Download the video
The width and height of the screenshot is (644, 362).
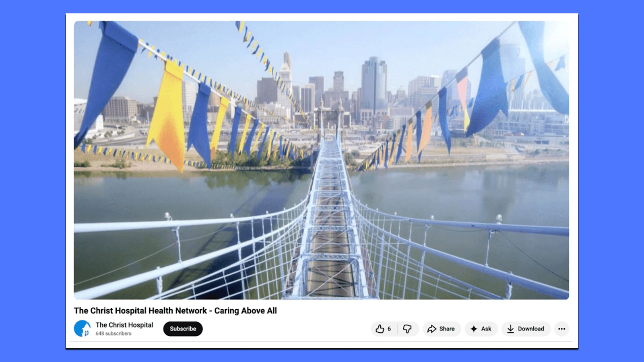[x=526, y=329]
